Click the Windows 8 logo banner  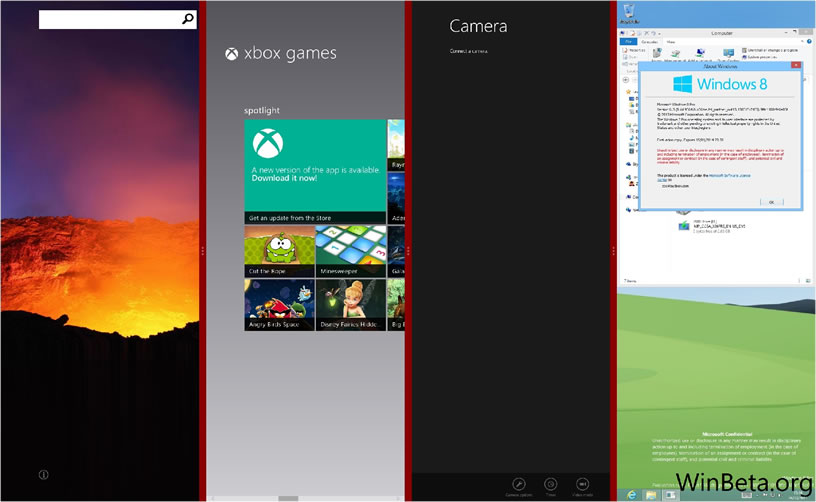point(720,84)
